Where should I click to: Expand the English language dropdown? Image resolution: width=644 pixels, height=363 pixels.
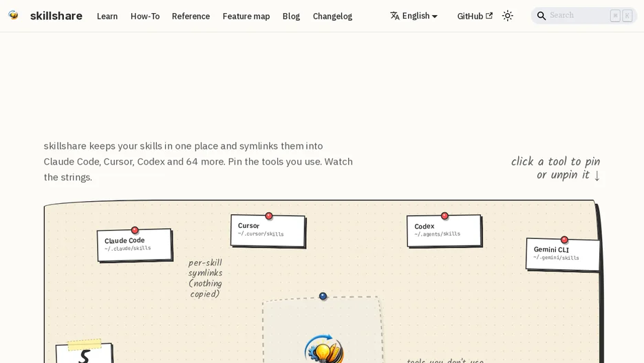[414, 16]
